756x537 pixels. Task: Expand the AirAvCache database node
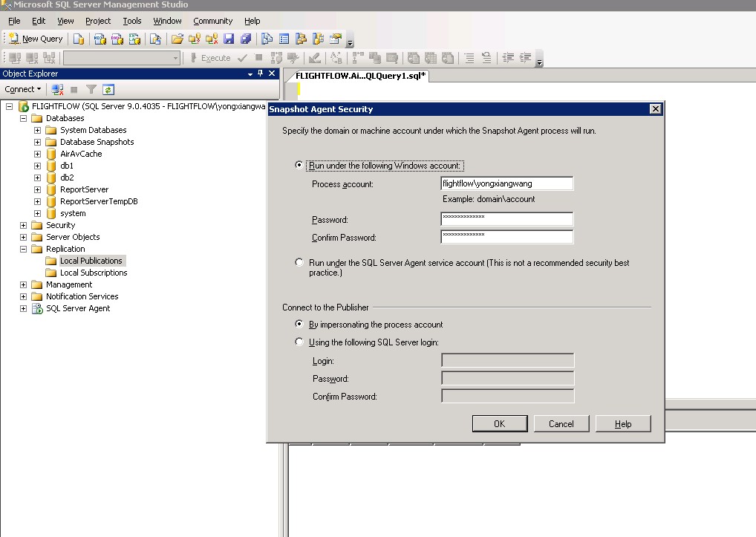(x=38, y=154)
